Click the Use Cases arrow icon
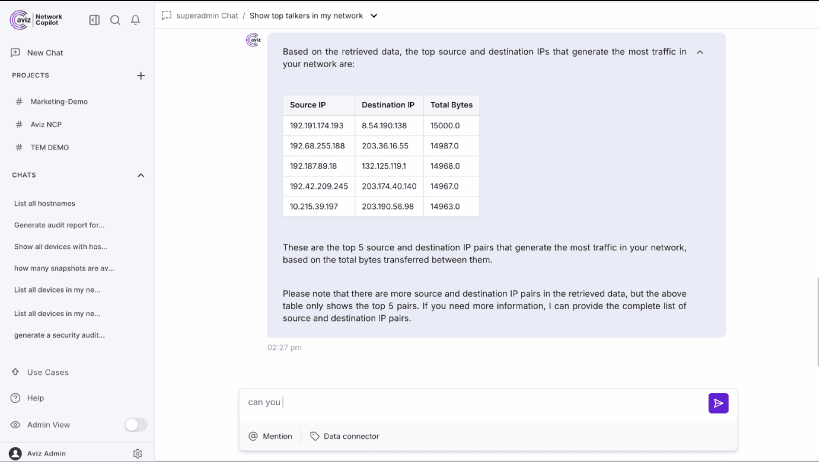The image size is (819, 462). pyautogui.click(x=15, y=372)
